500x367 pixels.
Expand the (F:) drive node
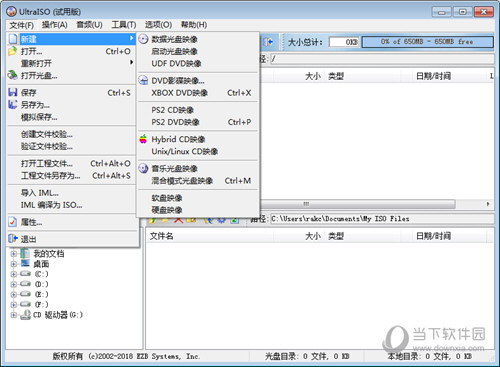pyautogui.click(x=14, y=304)
